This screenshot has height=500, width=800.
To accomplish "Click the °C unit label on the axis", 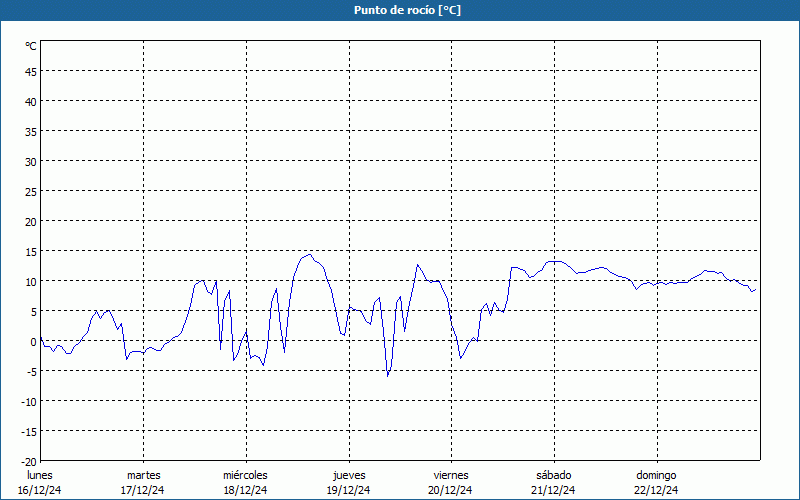I will pyautogui.click(x=31, y=46).
